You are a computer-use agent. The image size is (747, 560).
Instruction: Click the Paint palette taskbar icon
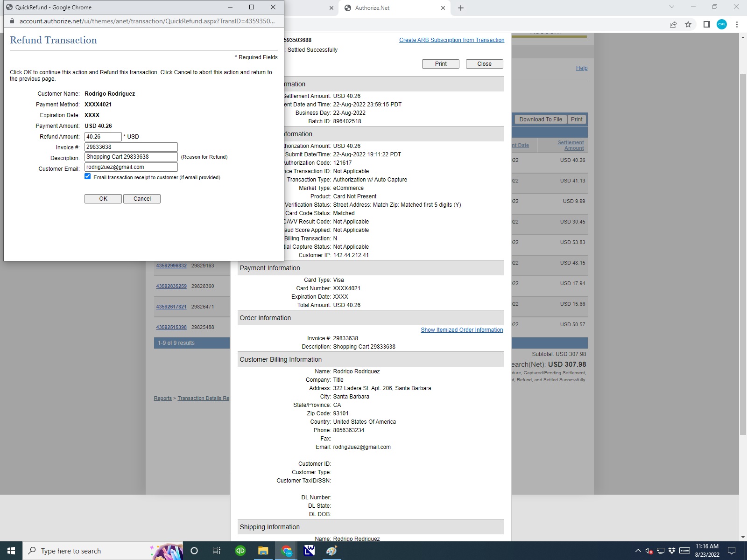point(331,551)
